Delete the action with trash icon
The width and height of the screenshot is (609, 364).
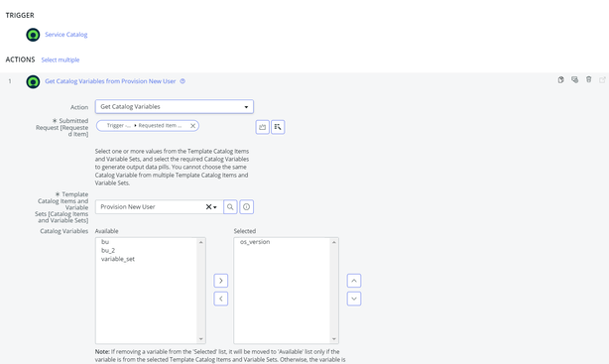(x=589, y=79)
